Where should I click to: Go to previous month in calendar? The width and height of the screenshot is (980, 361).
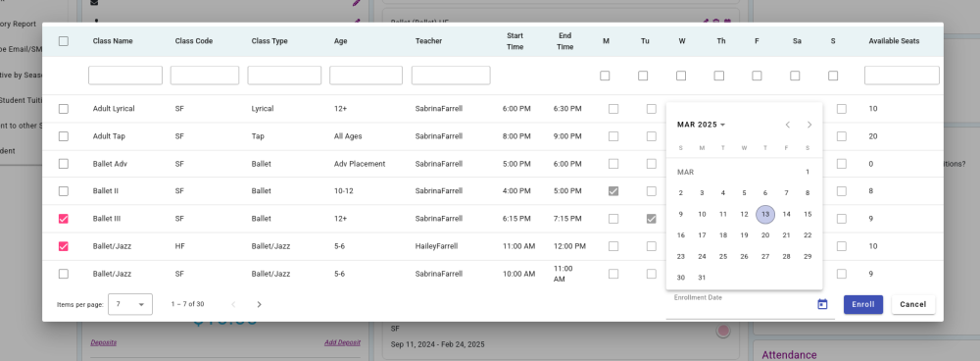pos(788,125)
